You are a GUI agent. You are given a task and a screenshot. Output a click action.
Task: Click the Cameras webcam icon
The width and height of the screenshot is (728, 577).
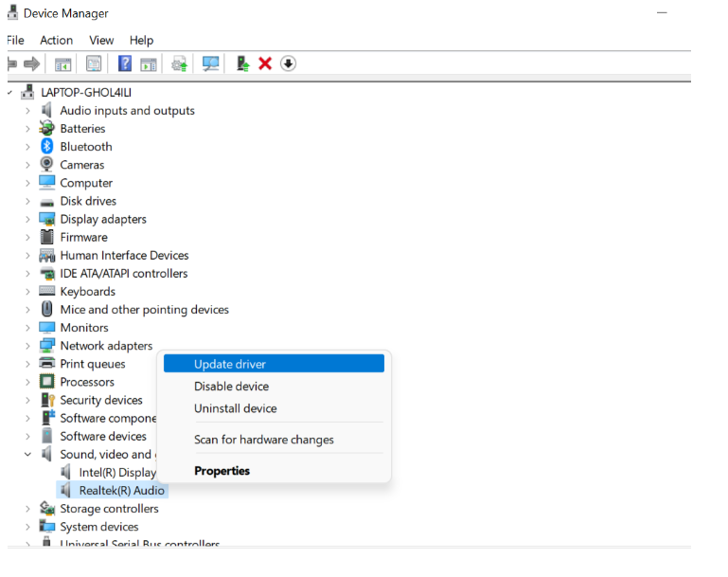point(46,164)
